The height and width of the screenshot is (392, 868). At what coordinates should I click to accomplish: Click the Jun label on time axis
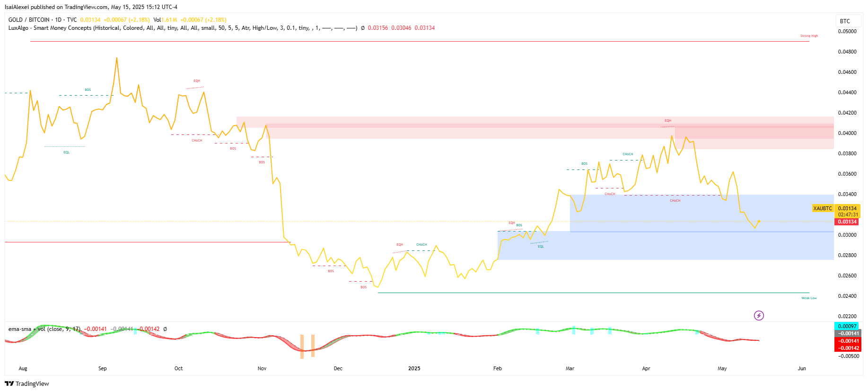click(x=802, y=369)
